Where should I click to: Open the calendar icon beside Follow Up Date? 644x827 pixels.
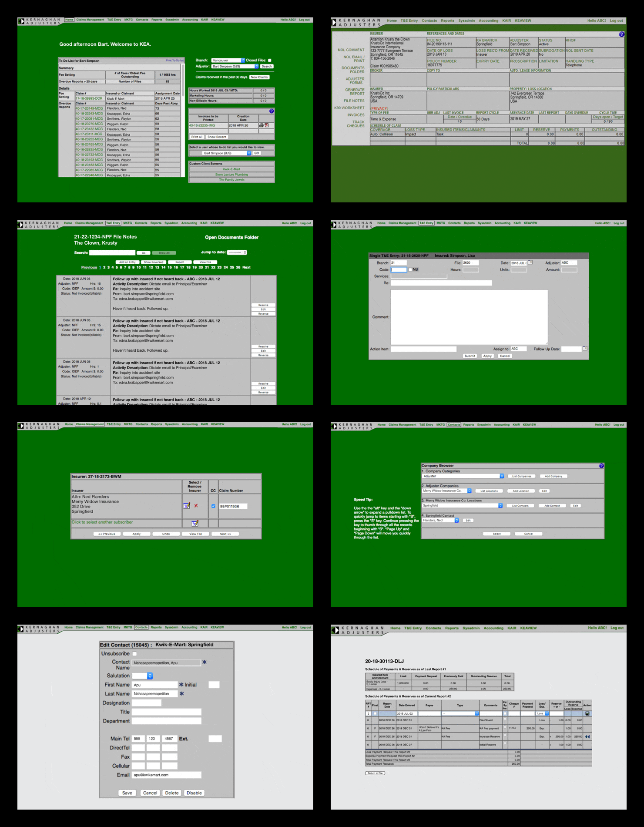tap(585, 348)
